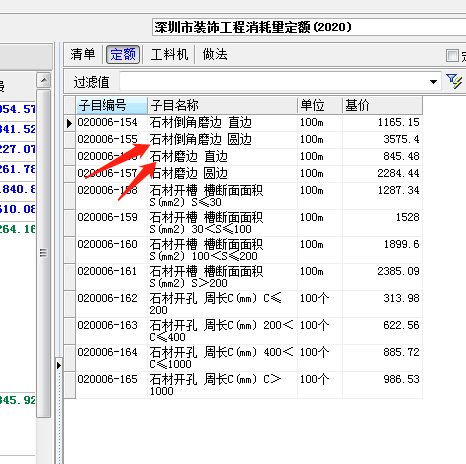Click the filter lightning icon
Screen dimensions: 466x464
point(454,81)
